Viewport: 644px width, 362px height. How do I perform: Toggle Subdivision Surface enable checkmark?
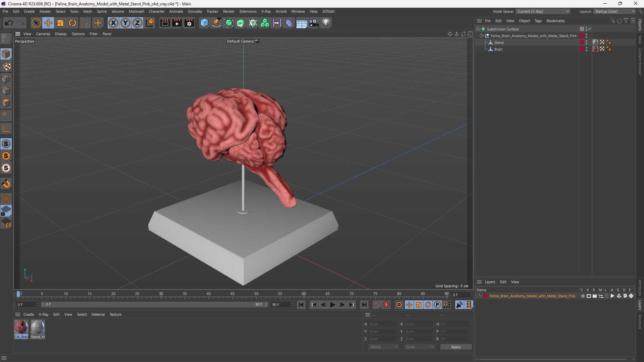tap(590, 29)
